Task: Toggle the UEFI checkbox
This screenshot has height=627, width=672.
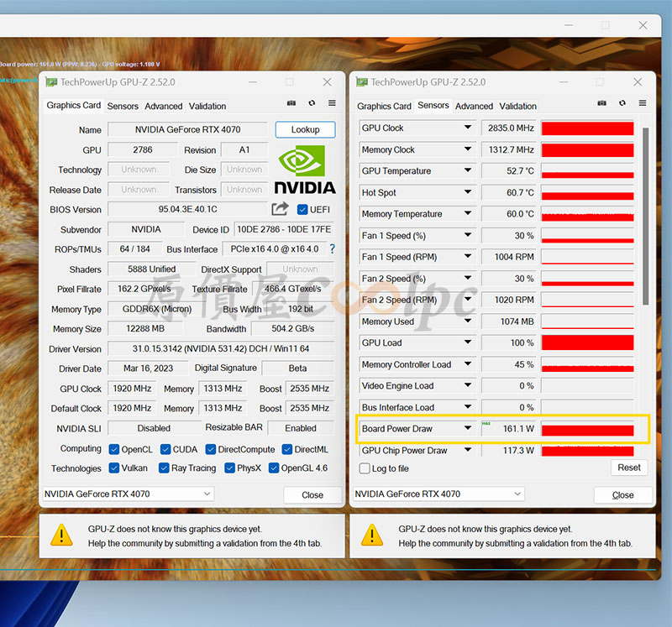Action: point(302,210)
